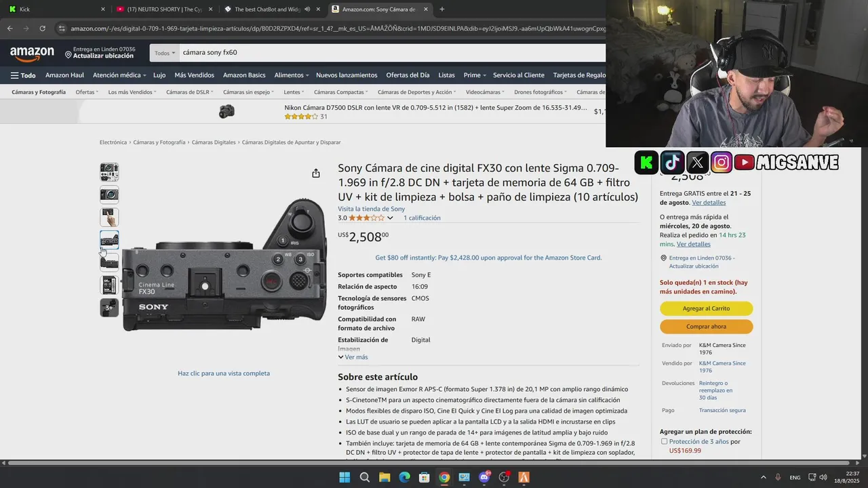
Task: Click the volume icon in system tray
Action: [823, 477]
